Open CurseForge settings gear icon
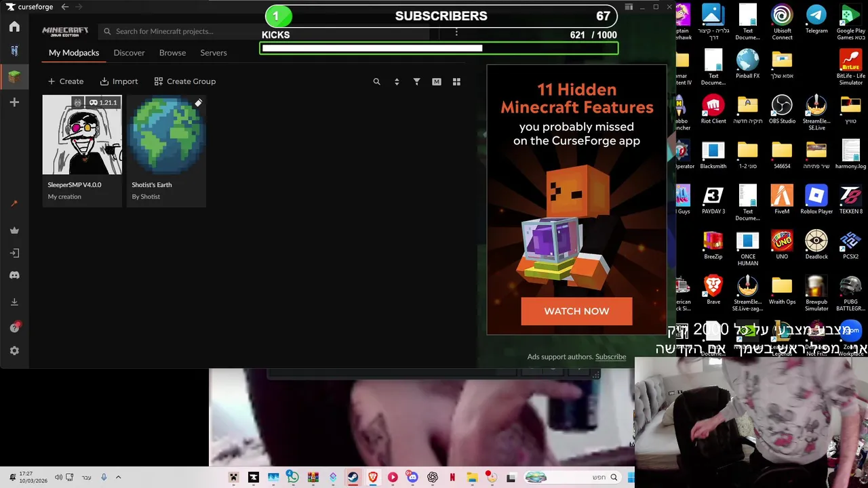Viewport: 868px width, 488px height. tap(14, 351)
